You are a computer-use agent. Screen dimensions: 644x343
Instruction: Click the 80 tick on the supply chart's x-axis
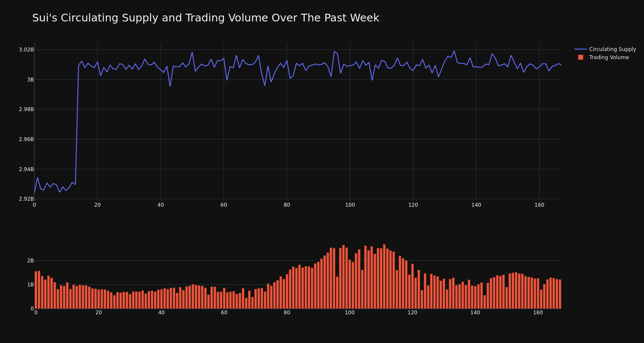pos(287,205)
